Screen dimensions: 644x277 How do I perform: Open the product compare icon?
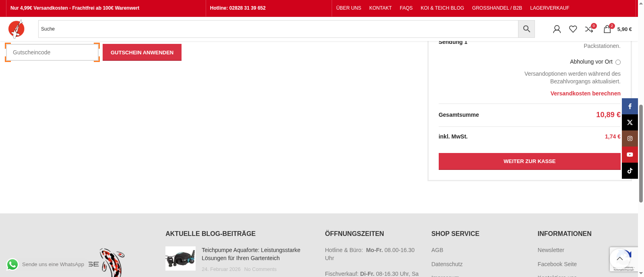coord(589,29)
